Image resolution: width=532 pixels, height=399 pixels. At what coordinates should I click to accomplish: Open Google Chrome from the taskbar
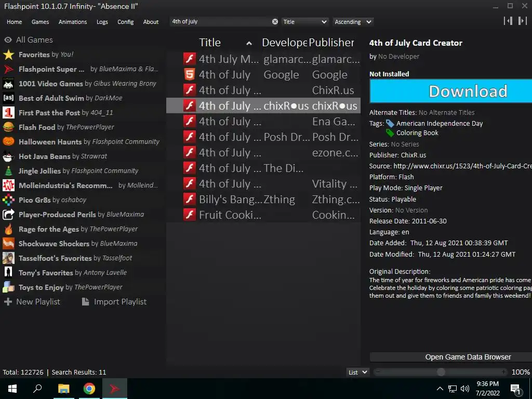[x=89, y=389]
